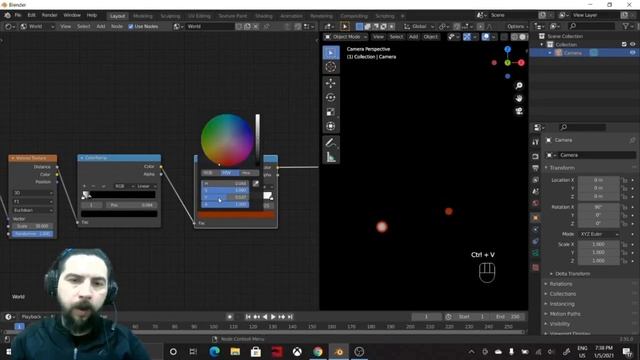This screenshot has width=640, height=360.
Task: Jump to the end frame button
Action: 290,317
